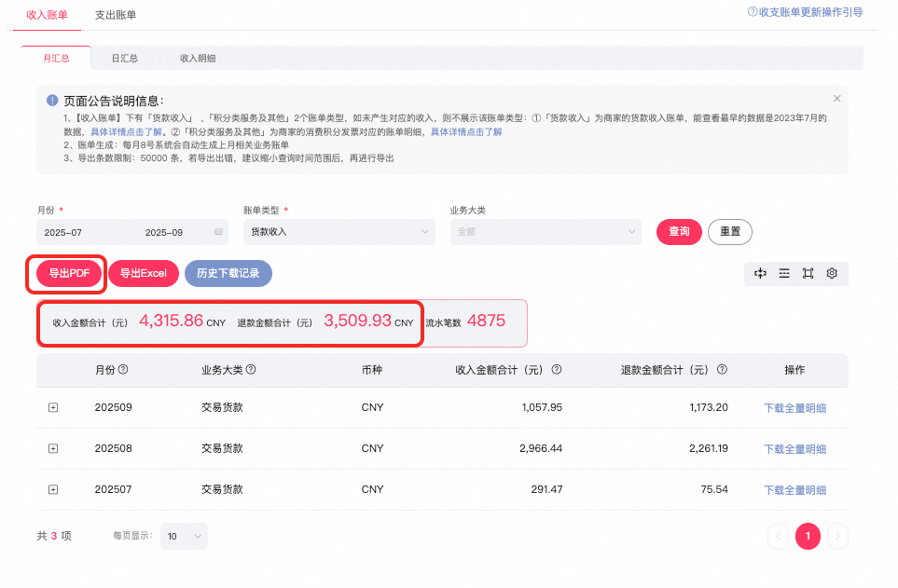
Task: Click refund total 3,509.93
Action: (x=357, y=321)
